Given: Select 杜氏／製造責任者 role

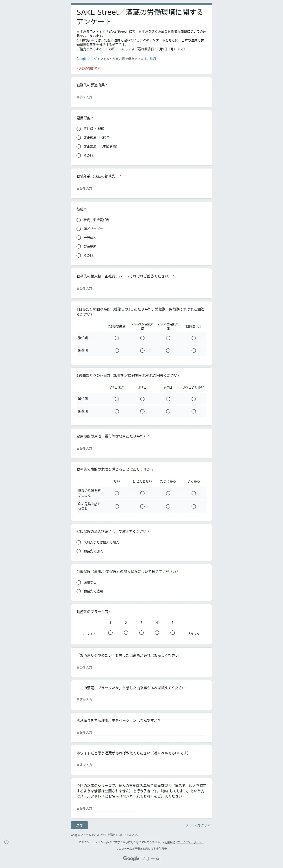Looking at the screenshot, I should (79, 220).
